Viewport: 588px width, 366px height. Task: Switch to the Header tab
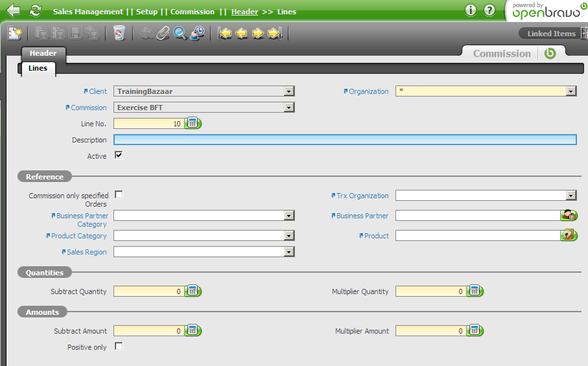tap(43, 53)
